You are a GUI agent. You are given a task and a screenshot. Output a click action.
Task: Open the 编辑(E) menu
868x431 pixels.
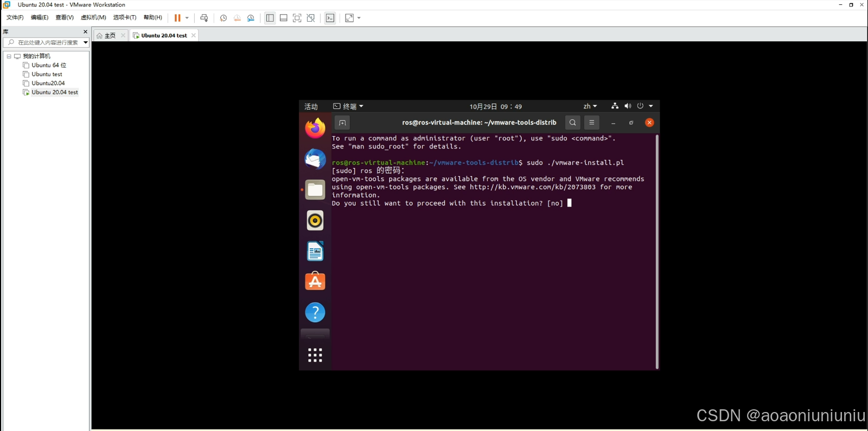(x=40, y=17)
